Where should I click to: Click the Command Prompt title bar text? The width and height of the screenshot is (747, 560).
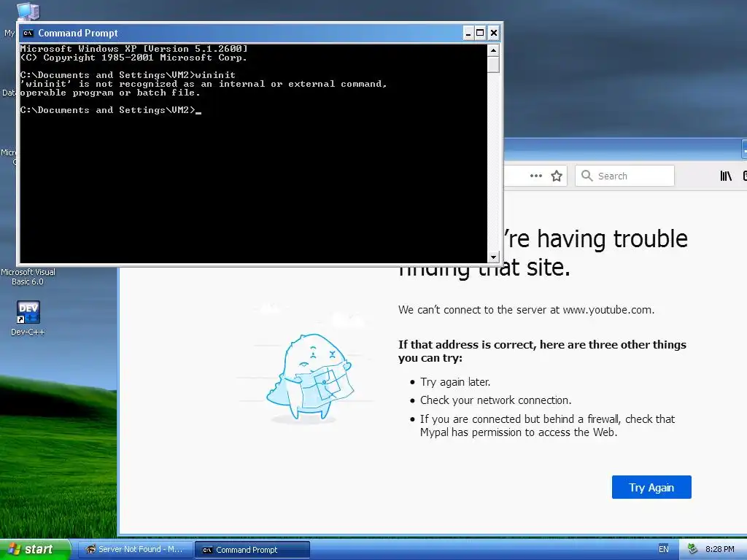click(x=77, y=33)
